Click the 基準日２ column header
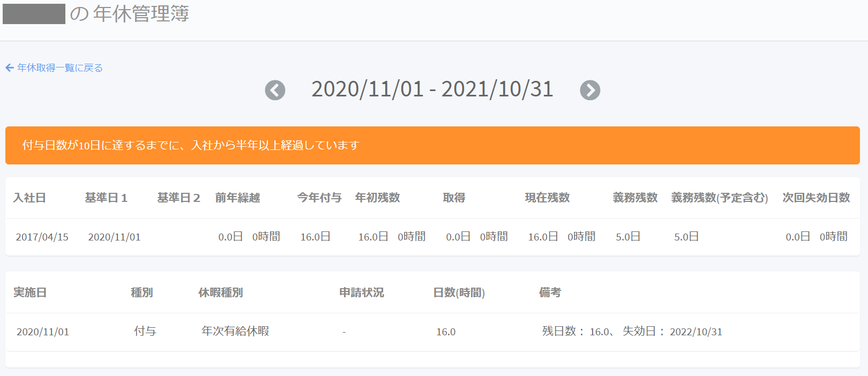 (x=178, y=198)
